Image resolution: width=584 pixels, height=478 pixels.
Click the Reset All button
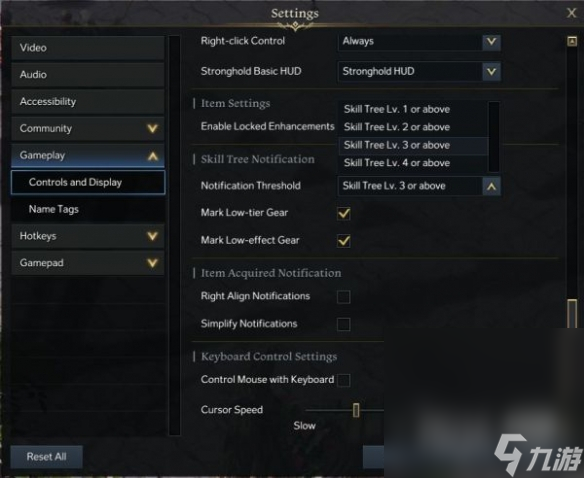tap(47, 457)
